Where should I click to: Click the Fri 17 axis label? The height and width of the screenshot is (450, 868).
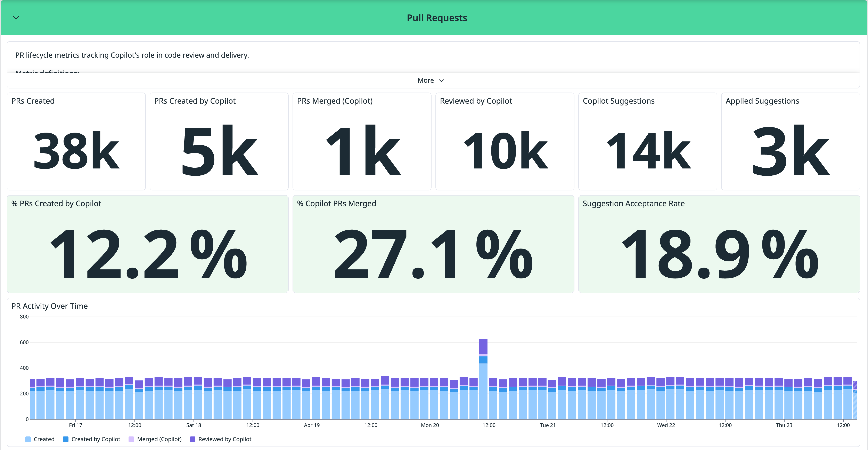tap(75, 425)
